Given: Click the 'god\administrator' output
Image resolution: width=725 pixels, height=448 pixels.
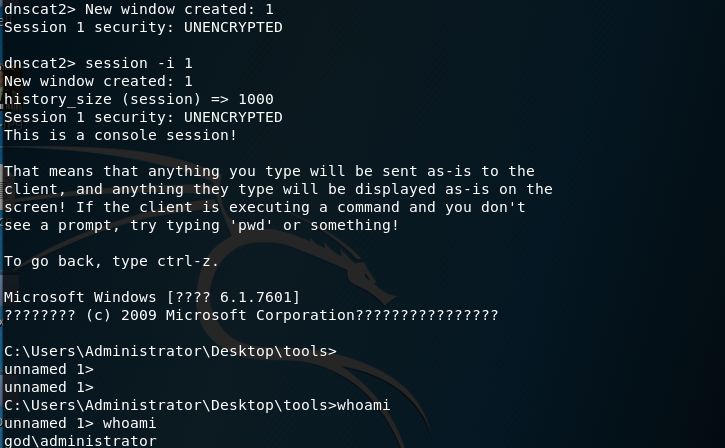Looking at the screenshot, I should click(x=80, y=441).
